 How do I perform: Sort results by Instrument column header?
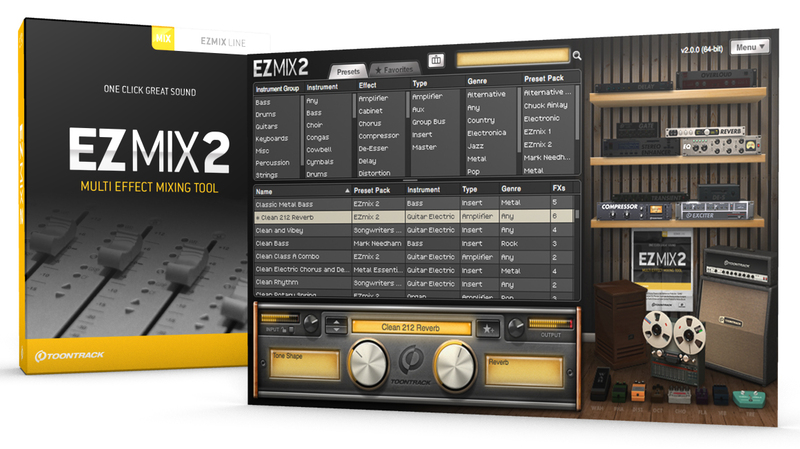point(432,190)
